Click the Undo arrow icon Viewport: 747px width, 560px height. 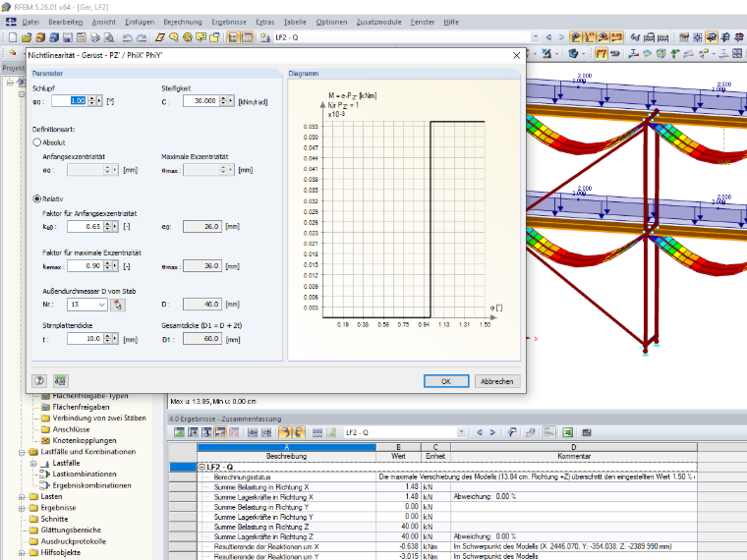pos(127,37)
